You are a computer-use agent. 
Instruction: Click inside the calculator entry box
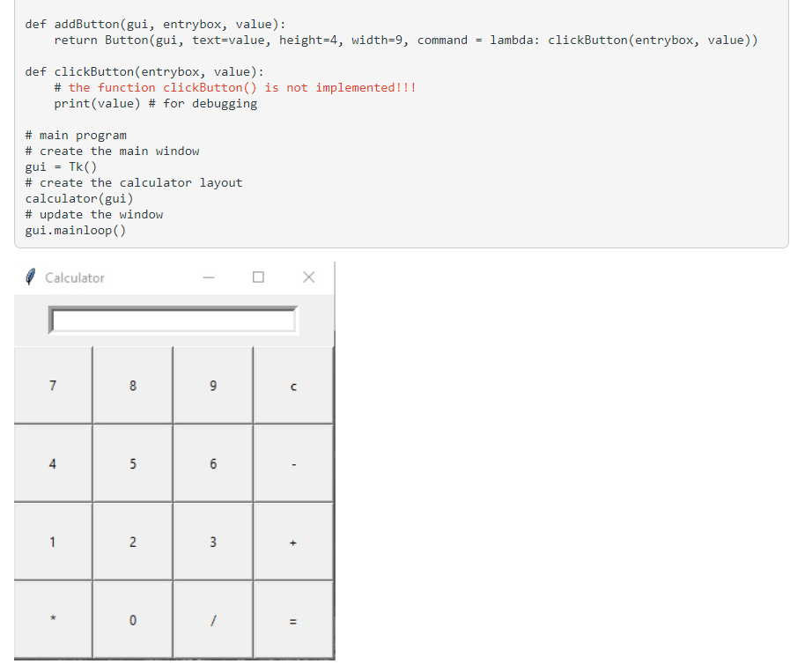[174, 320]
